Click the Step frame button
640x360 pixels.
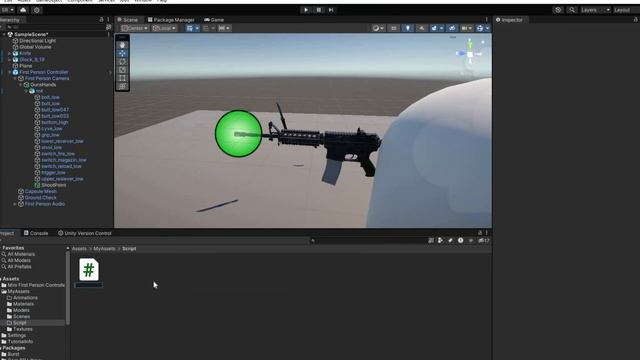tap(331, 10)
